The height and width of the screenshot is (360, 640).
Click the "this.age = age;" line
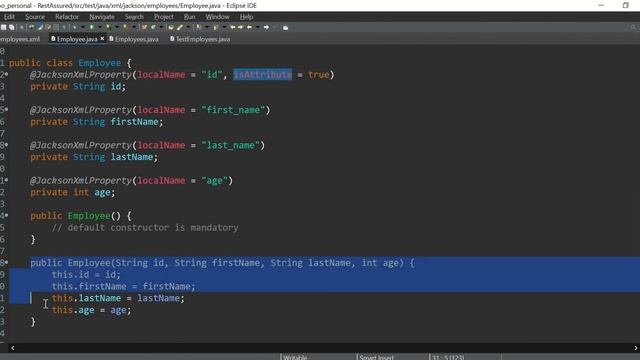[91, 310]
